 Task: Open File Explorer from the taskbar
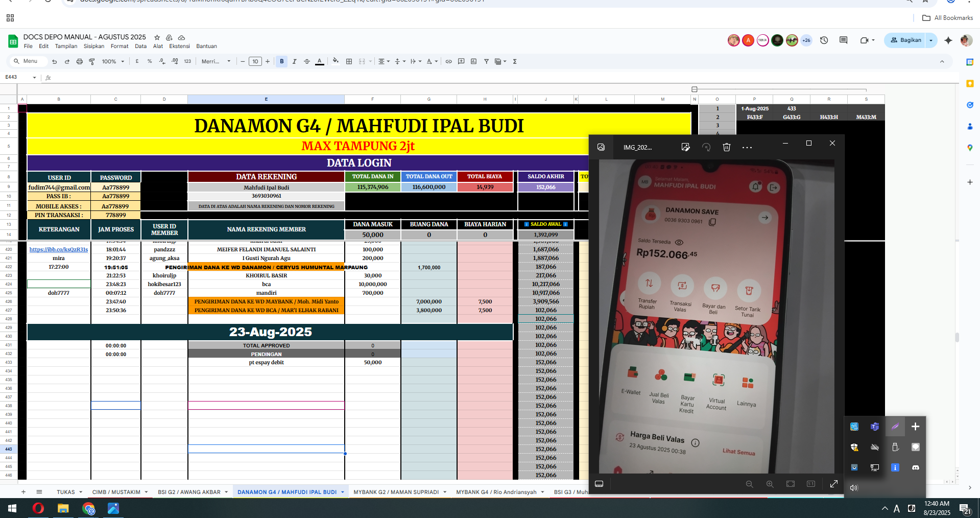pyautogui.click(x=63, y=508)
